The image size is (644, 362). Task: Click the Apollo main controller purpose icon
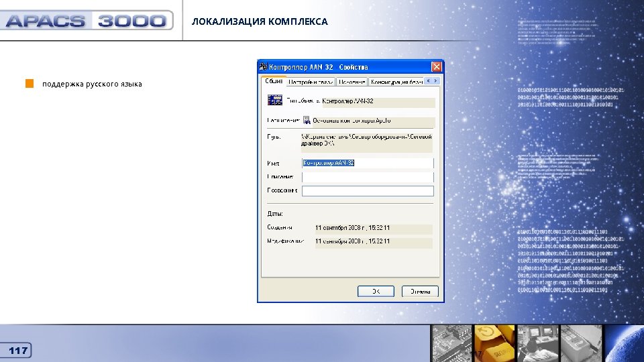[x=307, y=120]
